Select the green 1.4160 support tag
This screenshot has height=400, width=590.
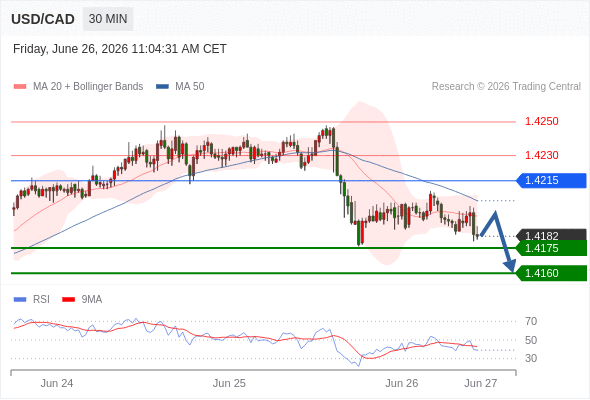(x=551, y=273)
